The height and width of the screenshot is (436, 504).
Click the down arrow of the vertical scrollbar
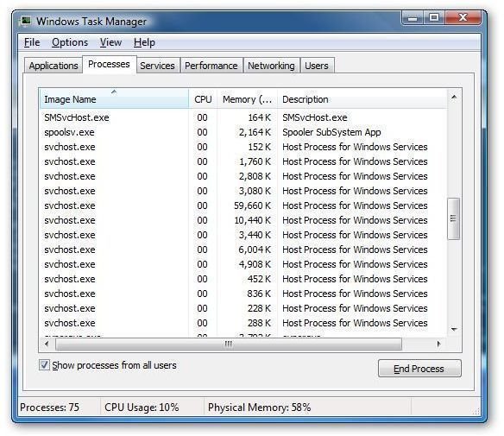[x=454, y=329]
